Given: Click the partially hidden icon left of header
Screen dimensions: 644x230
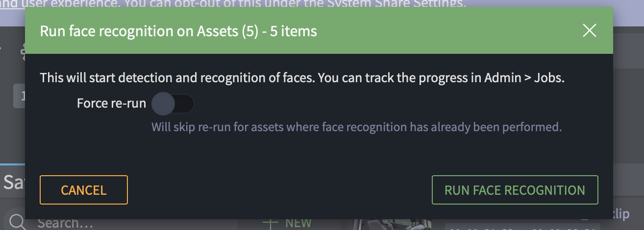Looking at the screenshot, I should [x=21, y=52].
